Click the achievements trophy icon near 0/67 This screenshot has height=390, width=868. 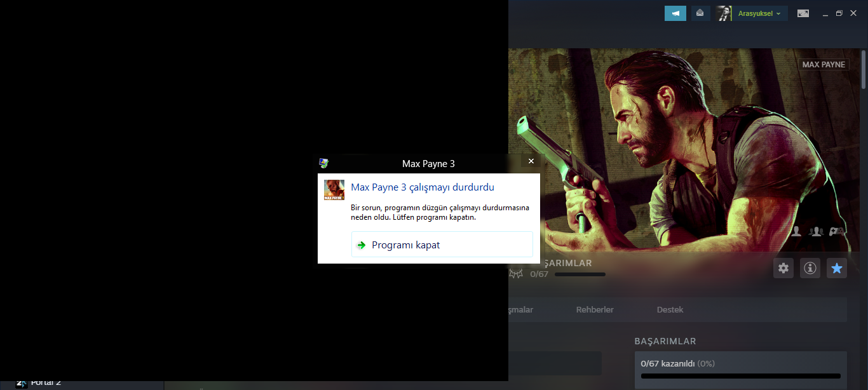click(x=516, y=274)
